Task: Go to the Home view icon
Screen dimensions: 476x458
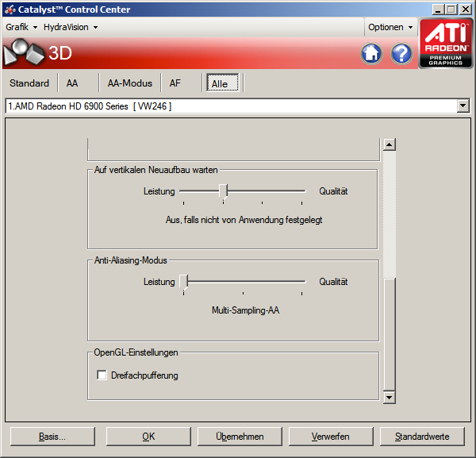Action: (x=371, y=53)
